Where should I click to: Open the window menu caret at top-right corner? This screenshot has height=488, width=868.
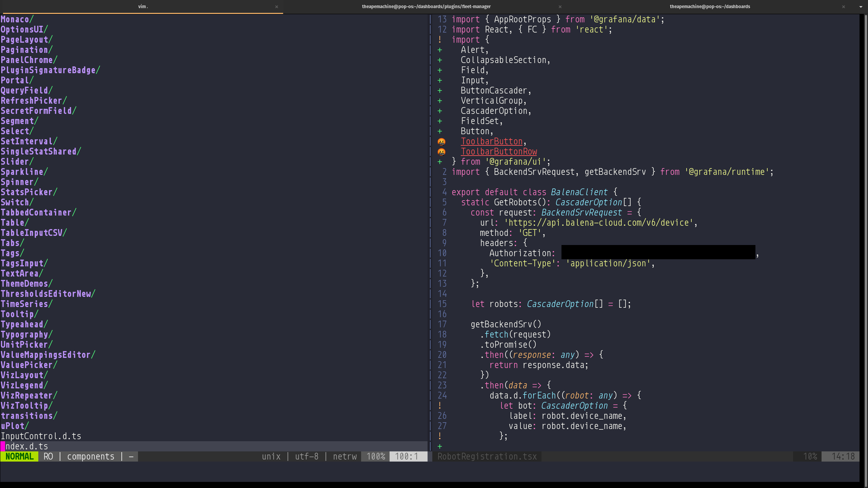pos(862,6)
